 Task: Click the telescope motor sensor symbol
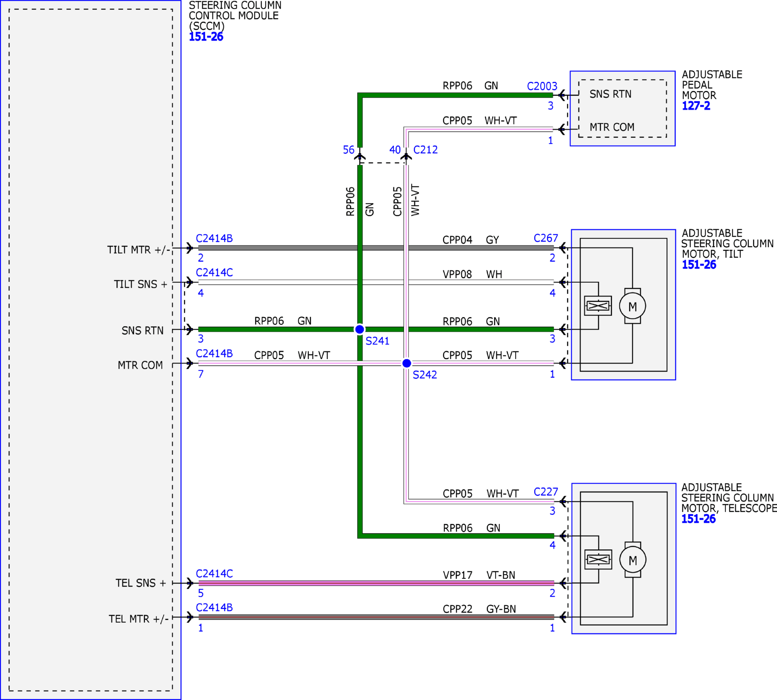coord(598,560)
